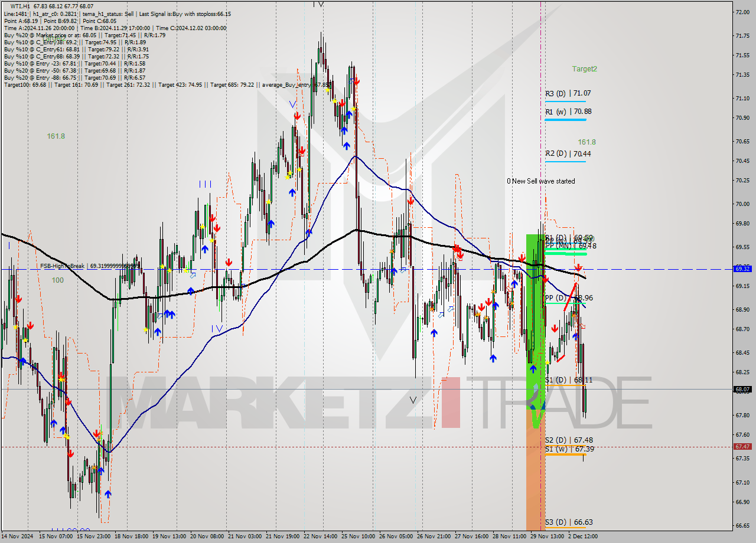Click the '22 Nov 14:00' time axis label
The width and height of the screenshot is (756, 543).
pos(321,537)
